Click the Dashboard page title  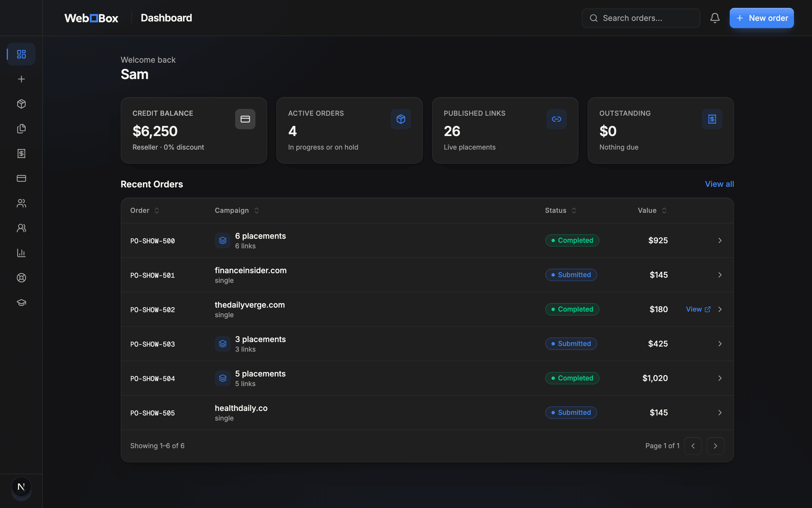166,18
